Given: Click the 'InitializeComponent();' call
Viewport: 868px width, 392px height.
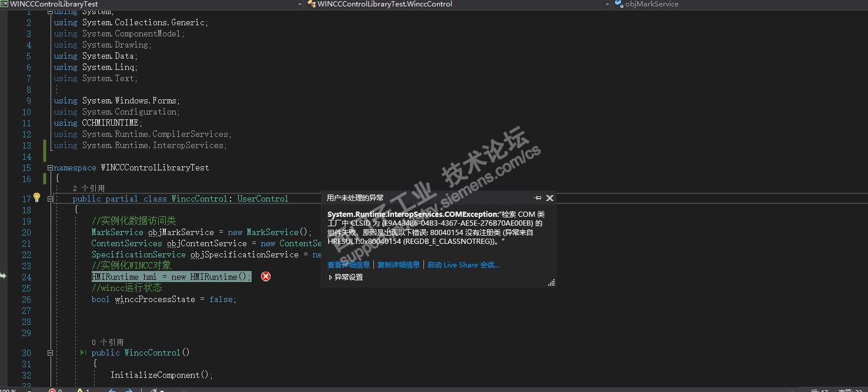Looking at the screenshot, I should [x=162, y=375].
